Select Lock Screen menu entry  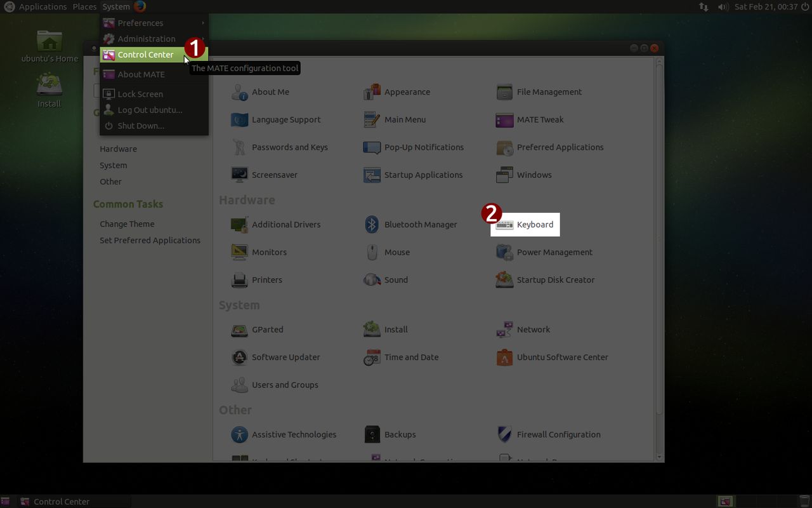tap(154, 94)
